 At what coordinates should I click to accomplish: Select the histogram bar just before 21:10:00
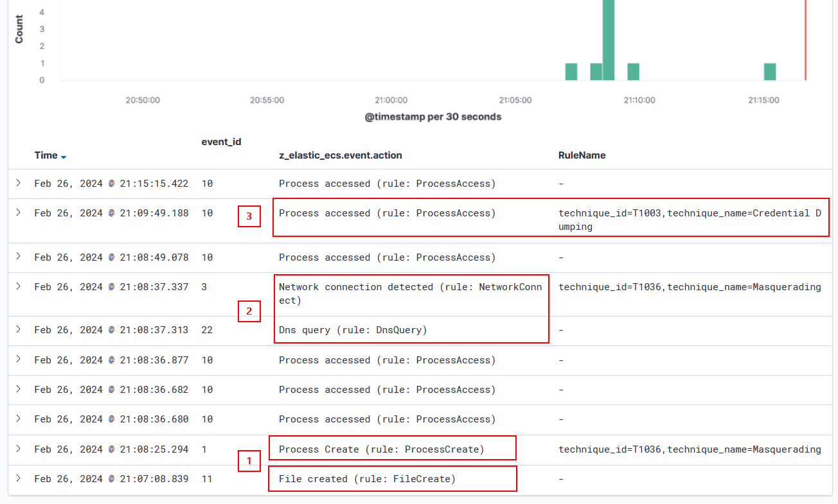[x=633, y=72]
